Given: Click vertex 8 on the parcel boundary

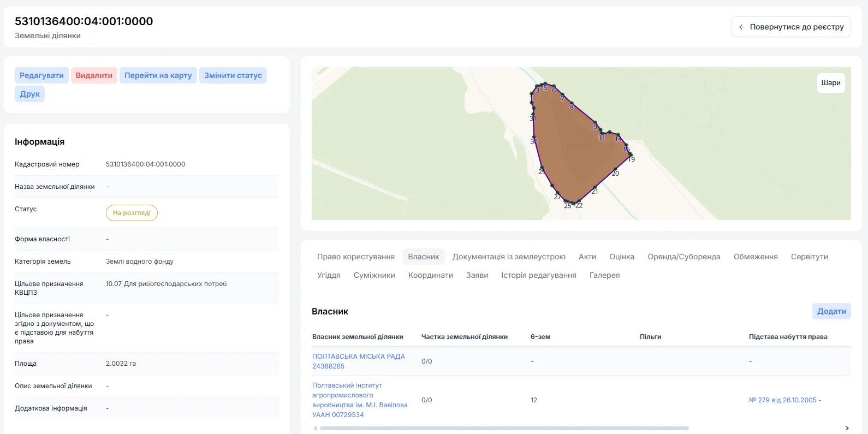Looking at the screenshot, I should 572,103.
